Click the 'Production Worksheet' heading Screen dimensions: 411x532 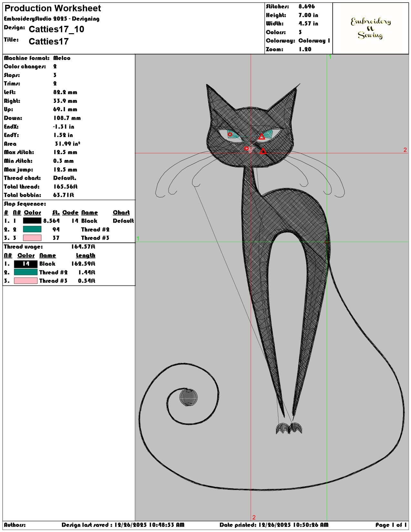[x=53, y=8]
